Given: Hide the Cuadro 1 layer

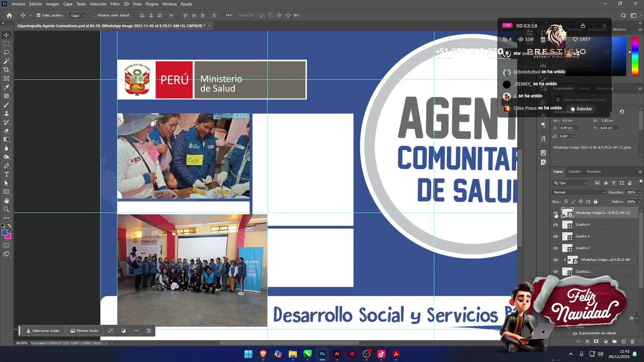Looking at the screenshot, I should tap(555, 271).
